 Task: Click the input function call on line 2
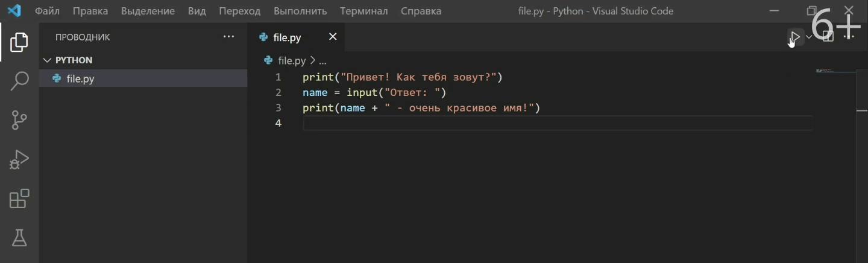tap(362, 92)
